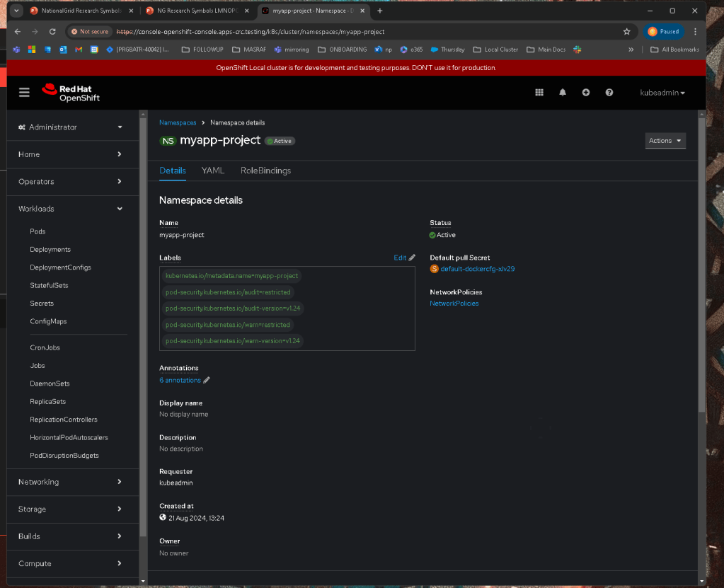Image resolution: width=724 pixels, height=588 pixels.
Task: Select the Details tab
Action: 172,171
